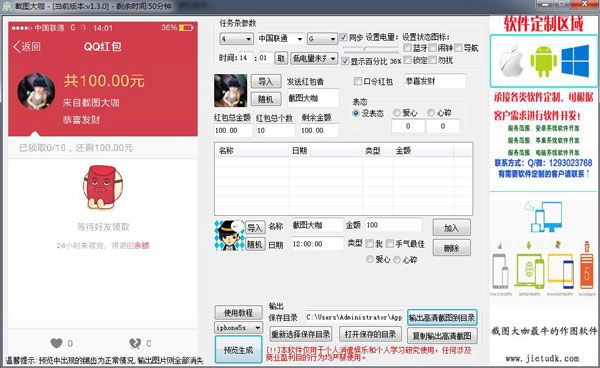Enable the 口令红包 checkbox
This screenshot has height=368, width=600.
[x=358, y=81]
